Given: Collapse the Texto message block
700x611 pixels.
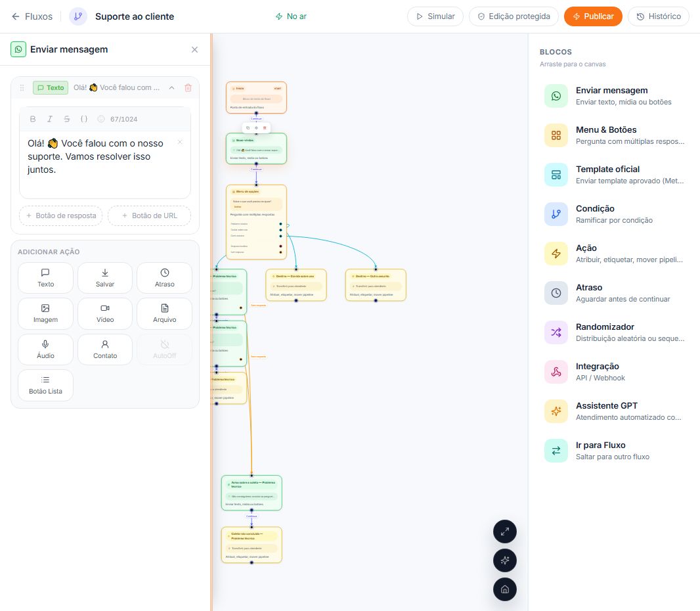Looking at the screenshot, I should (171, 87).
